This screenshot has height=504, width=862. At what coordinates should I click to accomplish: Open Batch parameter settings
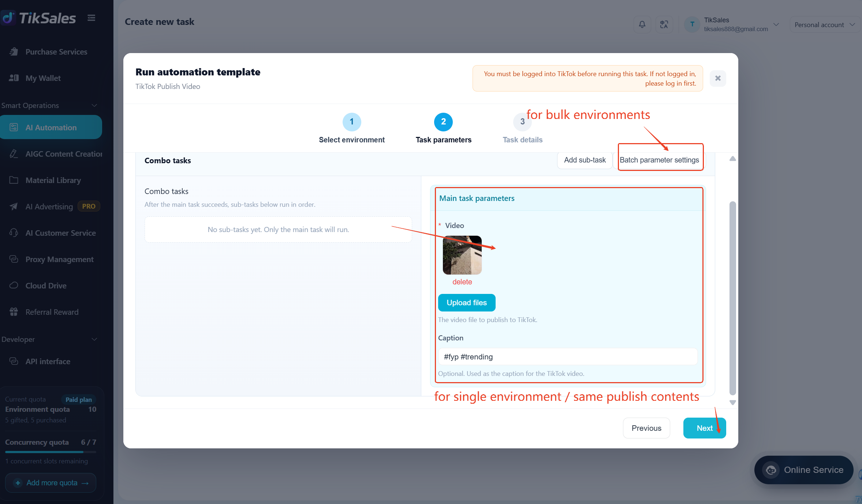point(659,160)
